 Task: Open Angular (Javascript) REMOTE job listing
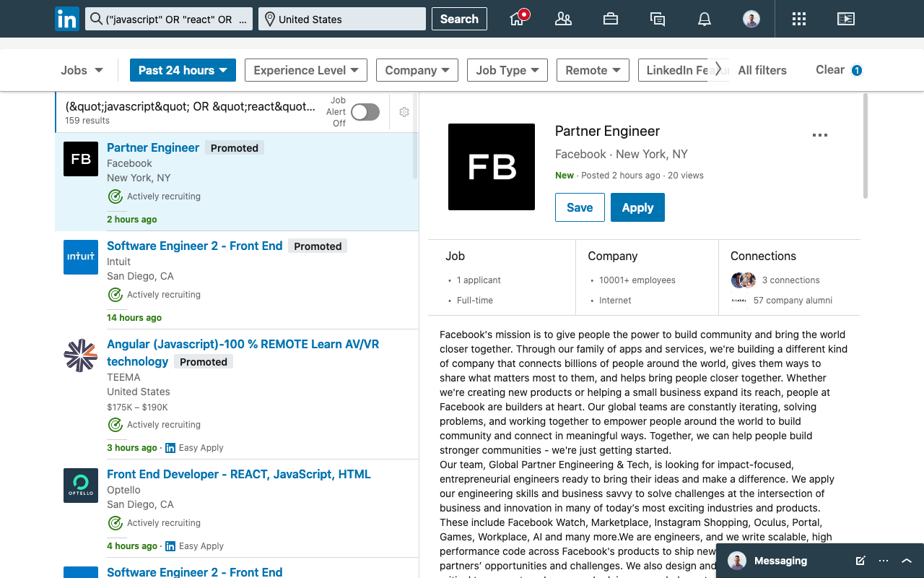point(243,353)
